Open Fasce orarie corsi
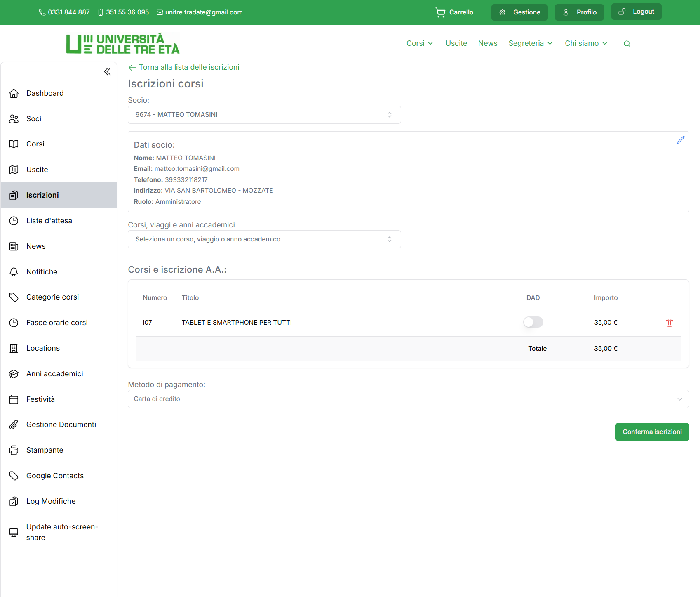 coord(56,322)
